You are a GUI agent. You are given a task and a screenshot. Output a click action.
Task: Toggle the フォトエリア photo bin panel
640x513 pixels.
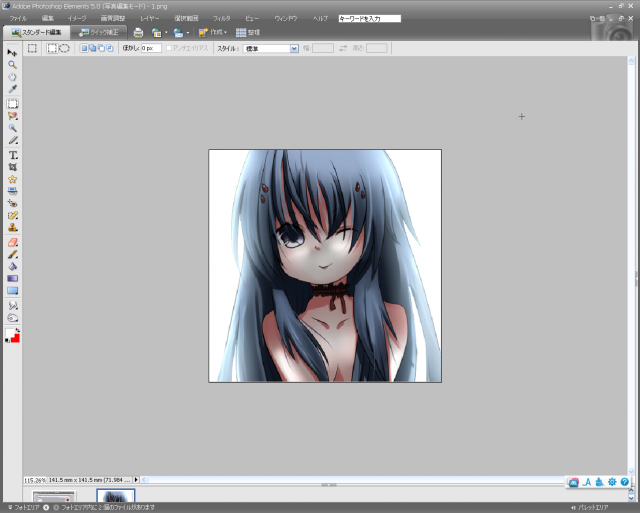23,507
